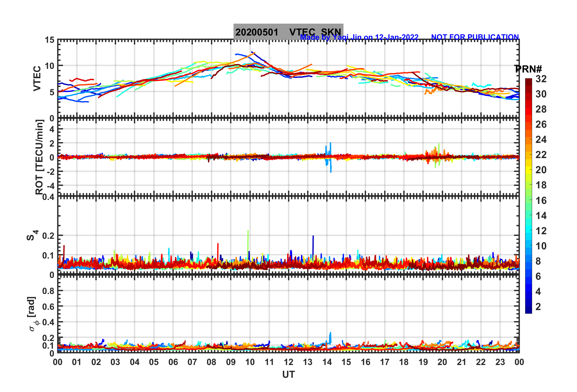
Task: Click colorbar tick label "28"
Action: (x=541, y=109)
